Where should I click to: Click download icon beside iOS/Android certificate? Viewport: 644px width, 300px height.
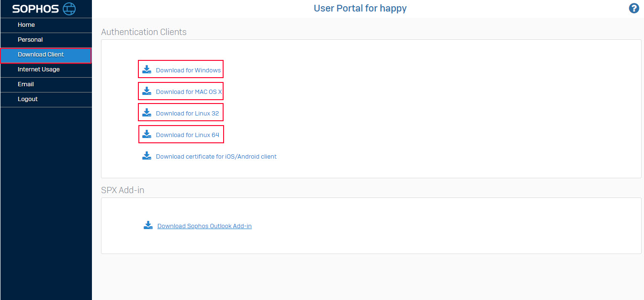point(147,156)
